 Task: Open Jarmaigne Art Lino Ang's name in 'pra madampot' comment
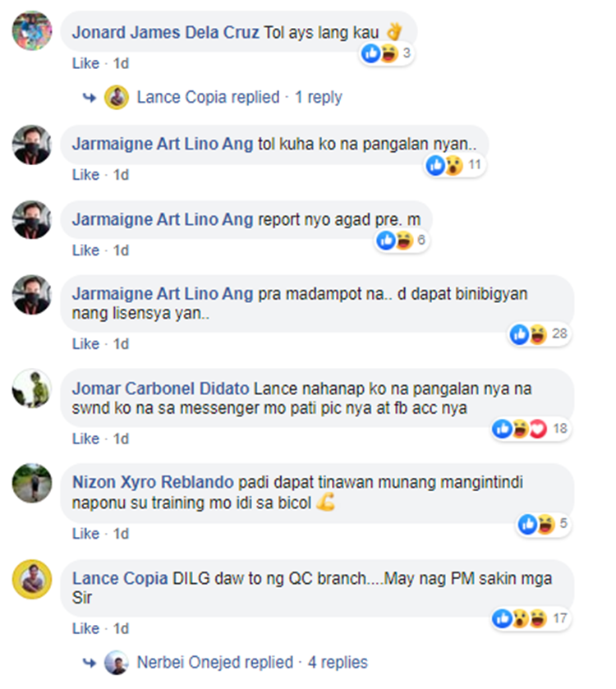(163, 293)
